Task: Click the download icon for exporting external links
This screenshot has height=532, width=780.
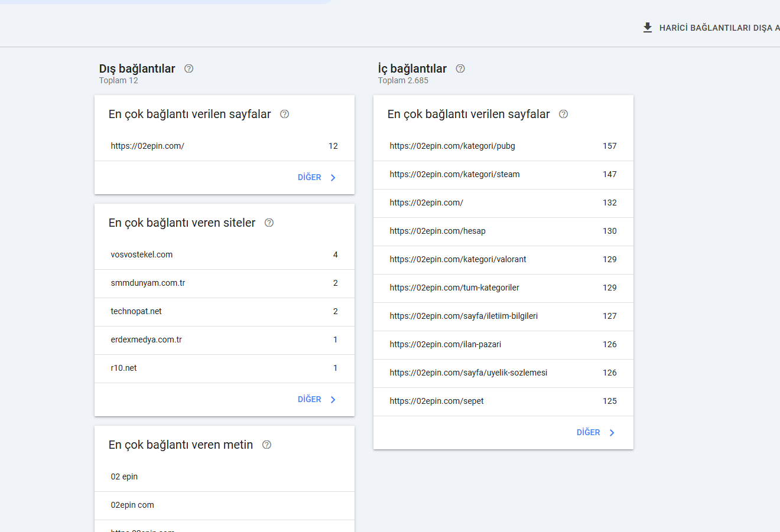Action: pos(648,28)
